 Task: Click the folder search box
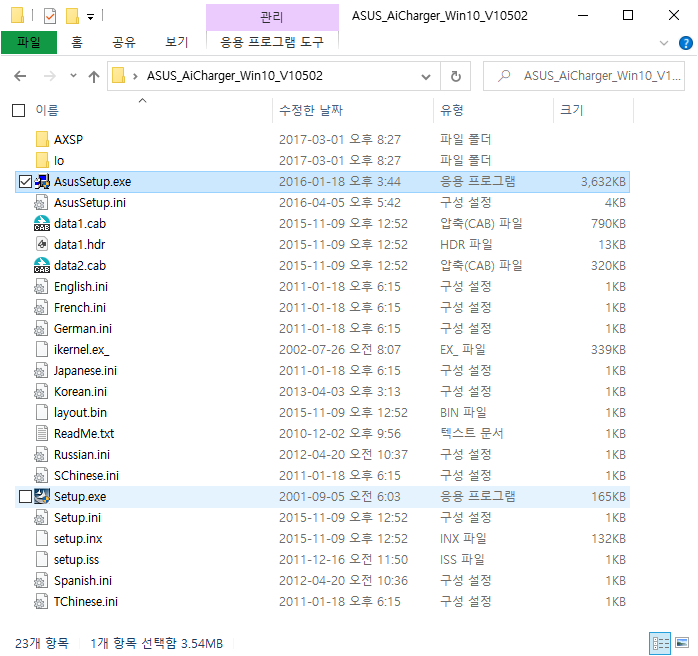584,76
